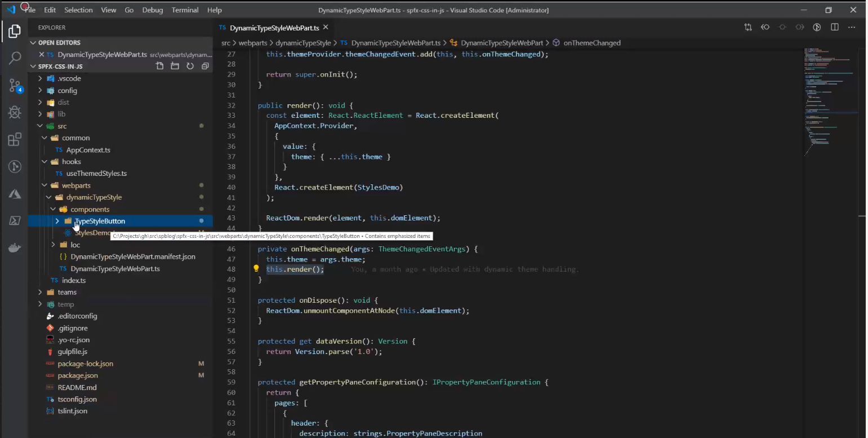The image size is (868, 438).
Task: Open package.json from the explorer
Action: (78, 375)
